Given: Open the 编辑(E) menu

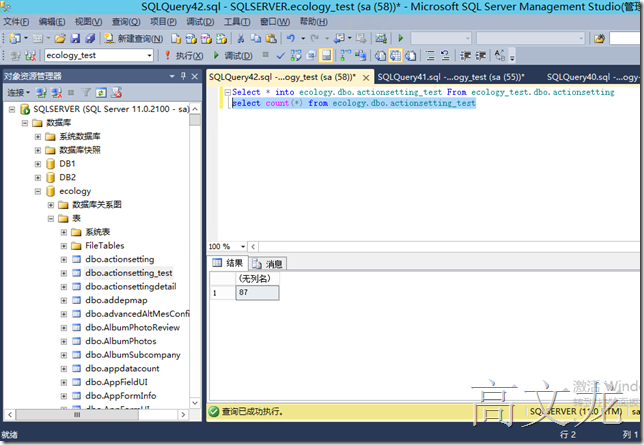Looking at the screenshot, I should [x=52, y=21].
